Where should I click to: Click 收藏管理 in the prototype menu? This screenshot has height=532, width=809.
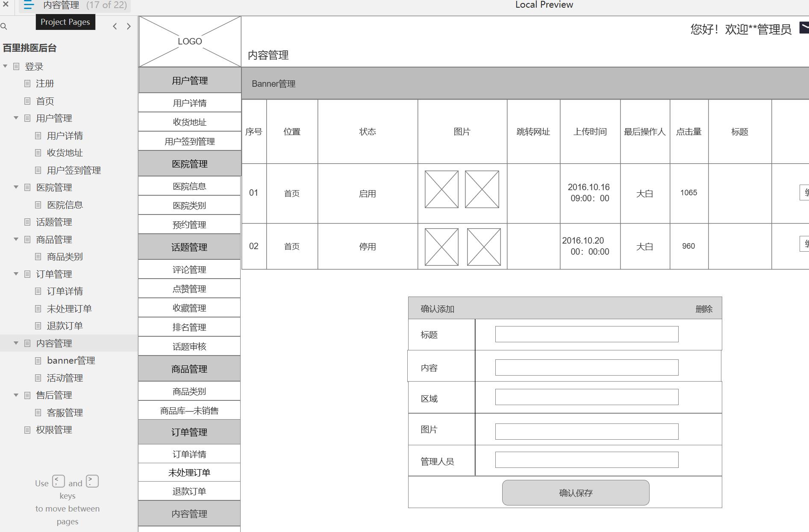pos(189,308)
